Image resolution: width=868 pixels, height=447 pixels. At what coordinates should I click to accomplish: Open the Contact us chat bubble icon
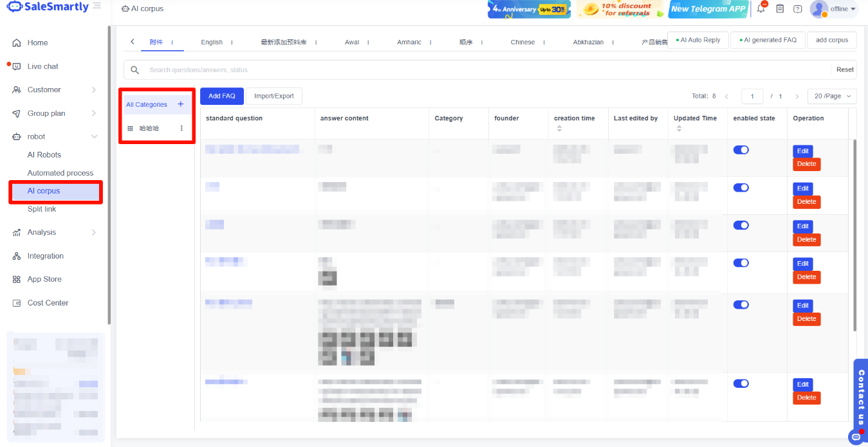click(x=855, y=437)
